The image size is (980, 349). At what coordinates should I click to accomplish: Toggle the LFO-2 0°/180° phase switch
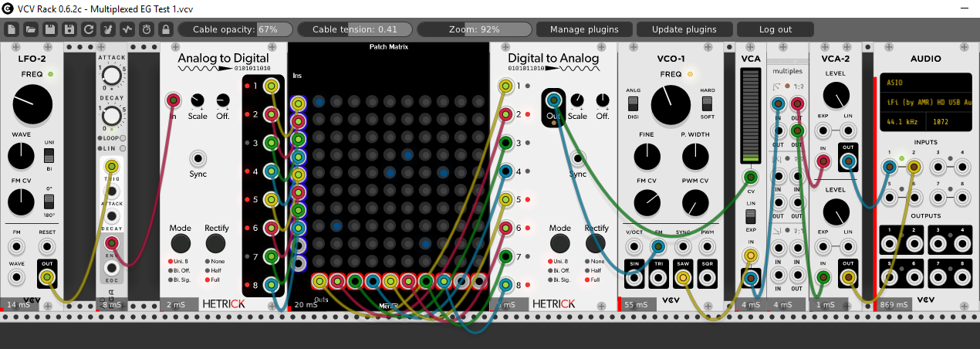click(48, 202)
